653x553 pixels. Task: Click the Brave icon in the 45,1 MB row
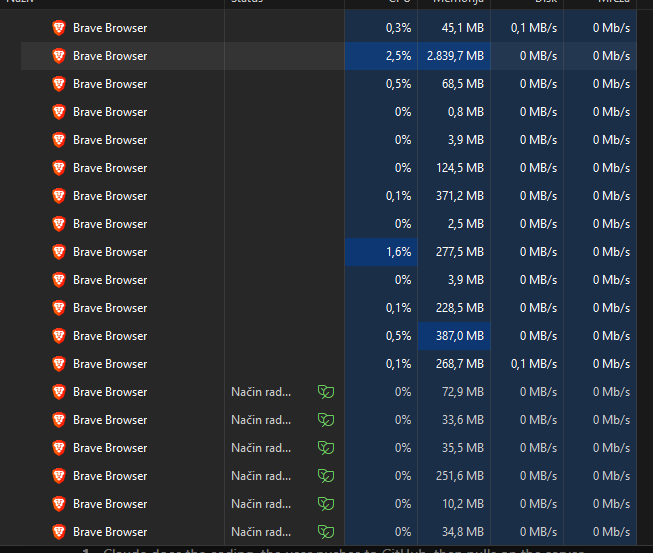pyautogui.click(x=59, y=28)
